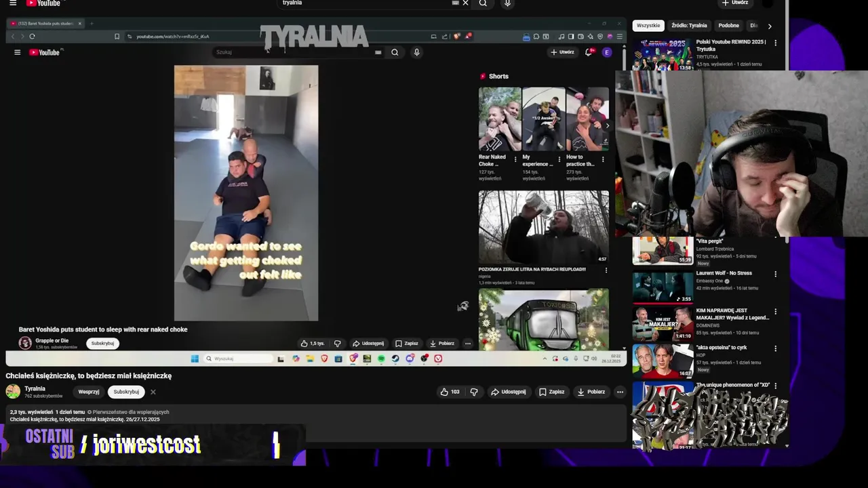Click the Wyszukaj search box in the recorded taskbar
This screenshot has width=868, height=488.
coord(237,359)
